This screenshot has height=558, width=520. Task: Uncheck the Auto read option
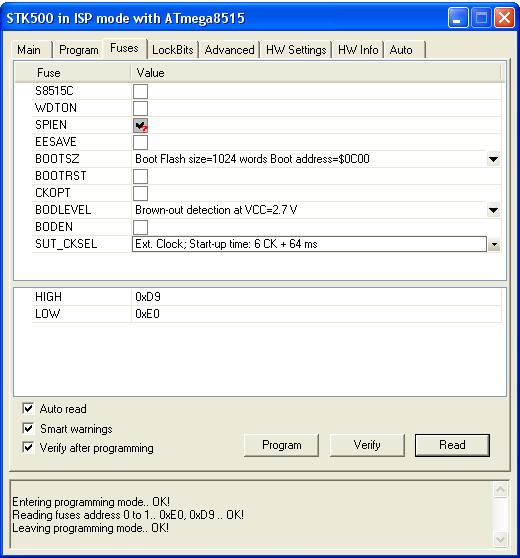click(28, 408)
